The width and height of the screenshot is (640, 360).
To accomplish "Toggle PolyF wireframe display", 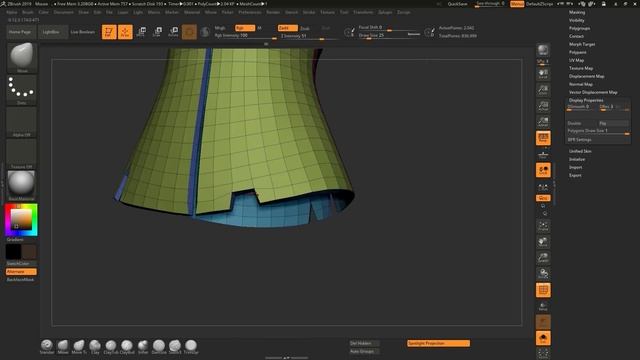I will pos(543,290).
